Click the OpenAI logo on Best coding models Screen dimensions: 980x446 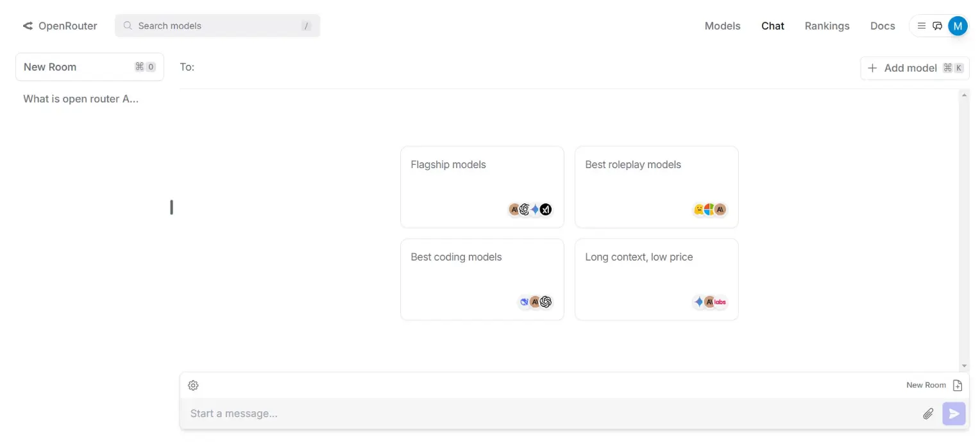[x=545, y=302]
